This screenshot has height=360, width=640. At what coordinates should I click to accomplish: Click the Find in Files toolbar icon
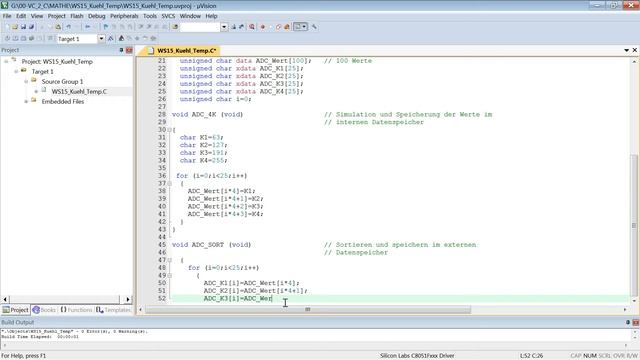point(175,27)
